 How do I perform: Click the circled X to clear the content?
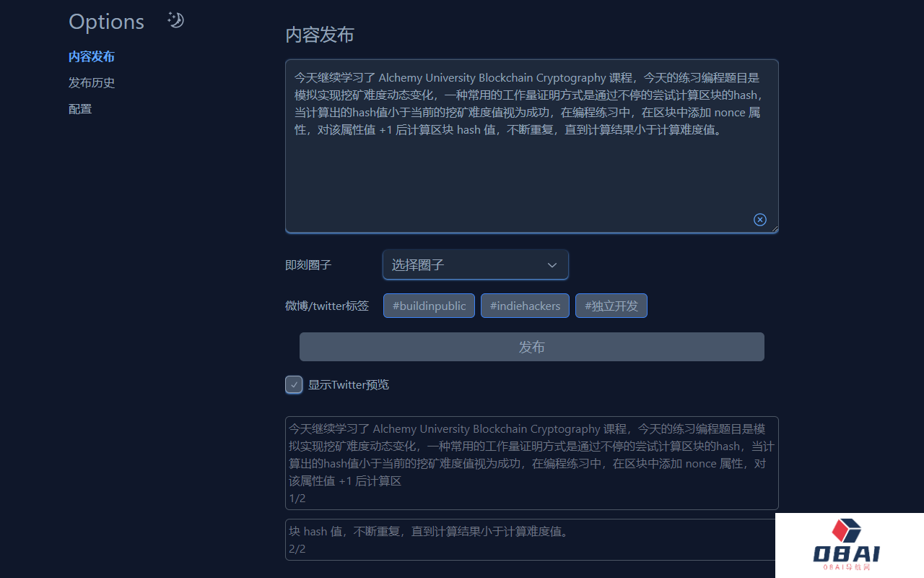pyautogui.click(x=759, y=219)
